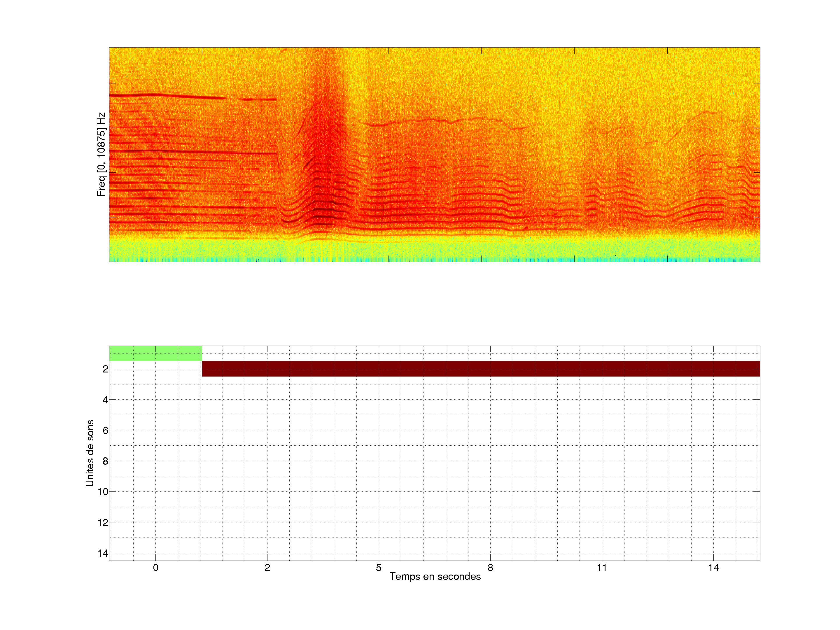Click y-axis tick label 10
840x630 pixels.
coord(103,492)
